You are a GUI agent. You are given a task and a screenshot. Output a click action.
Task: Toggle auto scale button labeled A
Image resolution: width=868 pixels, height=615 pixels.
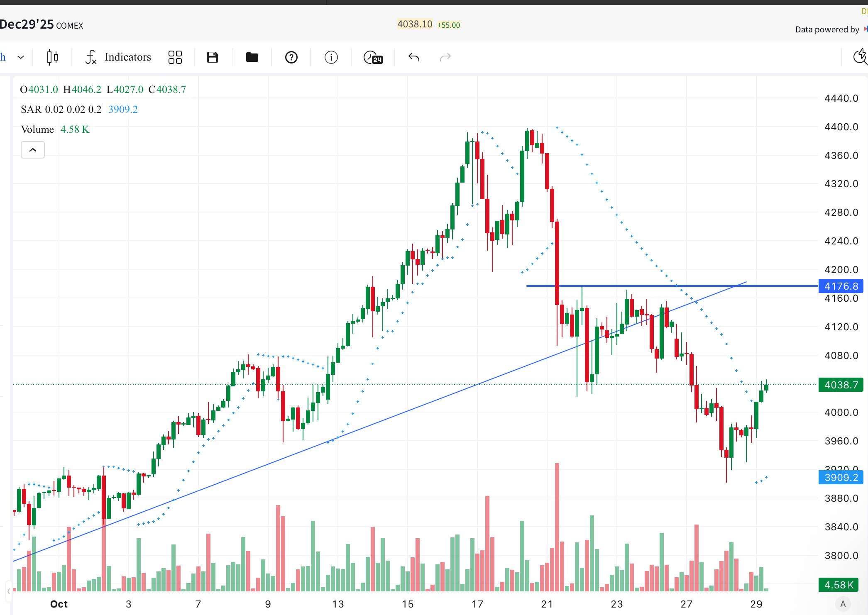843,604
